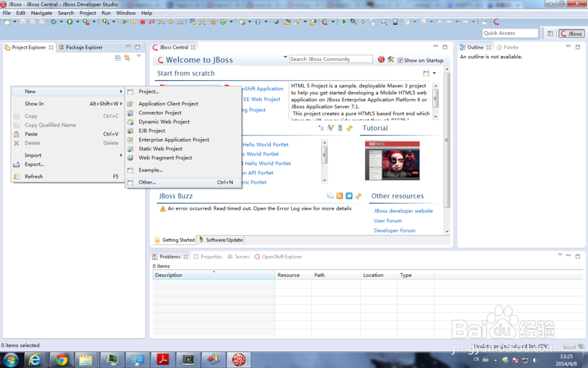Select Enterprise Application Project menu item
The height and width of the screenshot is (368, 588).
point(183,140)
